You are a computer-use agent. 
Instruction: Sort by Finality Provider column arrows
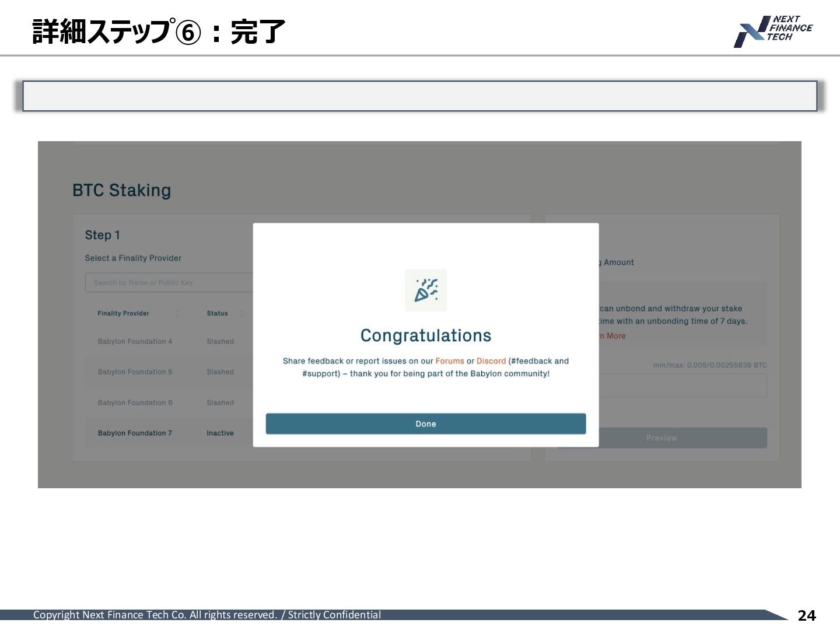tap(177, 313)
